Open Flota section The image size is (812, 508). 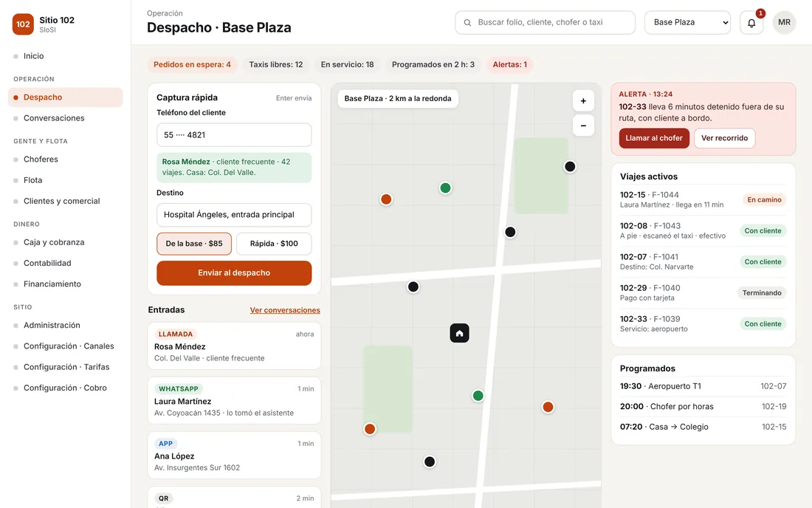(65, 180)
